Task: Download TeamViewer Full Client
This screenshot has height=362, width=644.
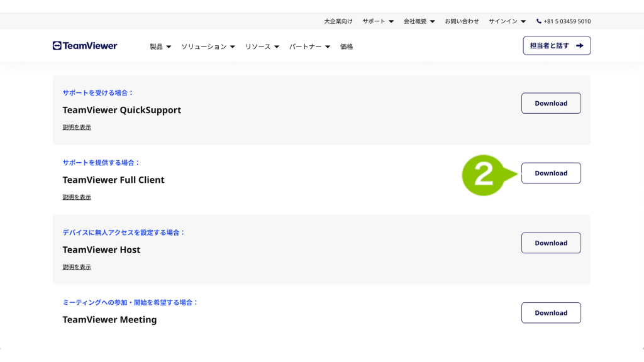Action: click(x=551, y=173)
